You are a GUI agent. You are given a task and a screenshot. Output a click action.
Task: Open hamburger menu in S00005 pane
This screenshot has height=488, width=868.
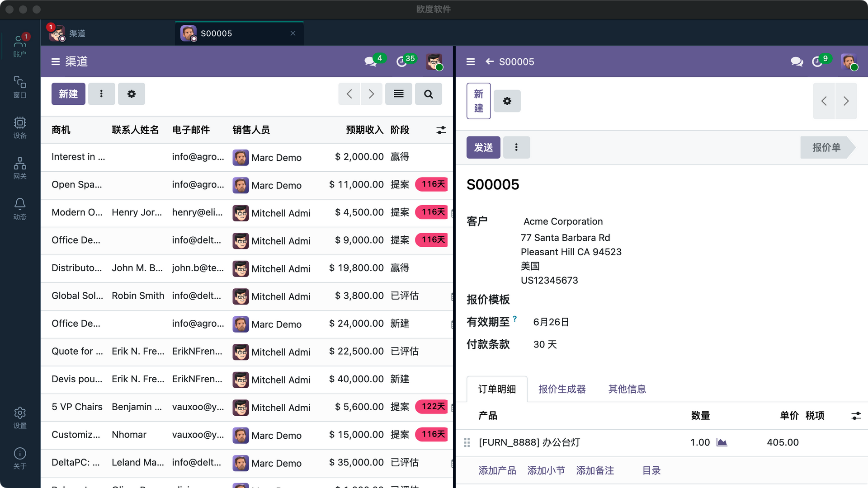coord(471,61)
